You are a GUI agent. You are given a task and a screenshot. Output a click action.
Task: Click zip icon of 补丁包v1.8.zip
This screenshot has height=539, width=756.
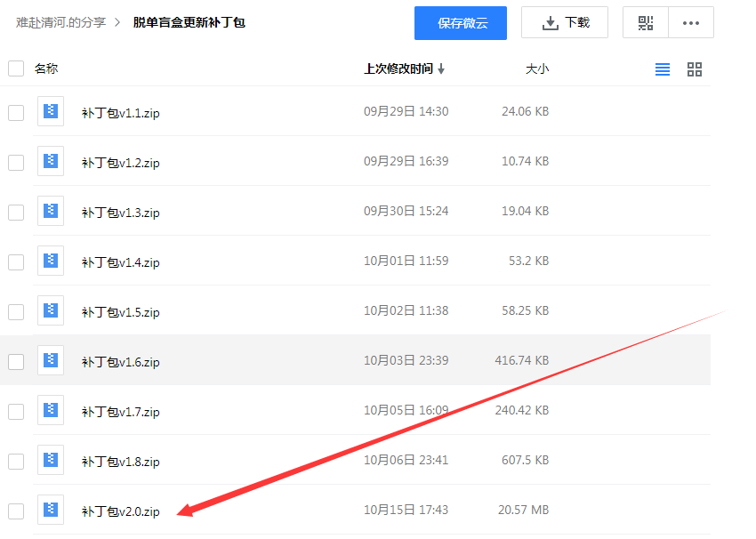click(x=51, y=460)
